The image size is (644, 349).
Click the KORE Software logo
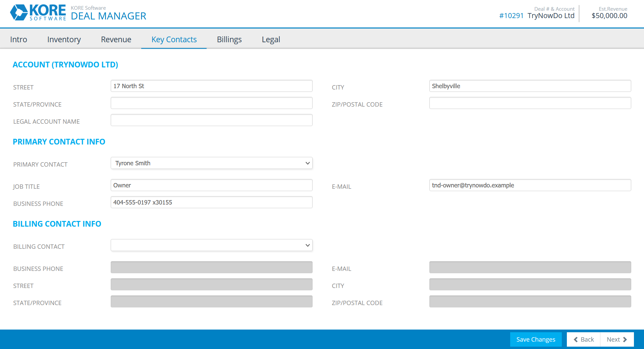point(38,13)
